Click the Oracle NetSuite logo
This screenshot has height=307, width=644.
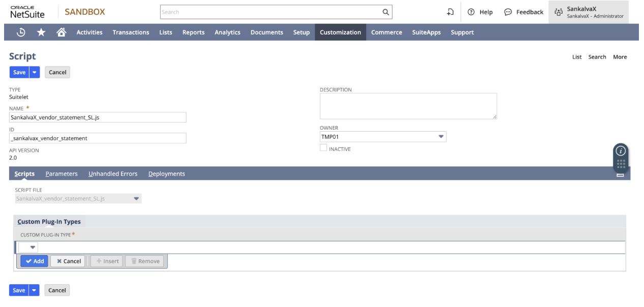(27, 12)
